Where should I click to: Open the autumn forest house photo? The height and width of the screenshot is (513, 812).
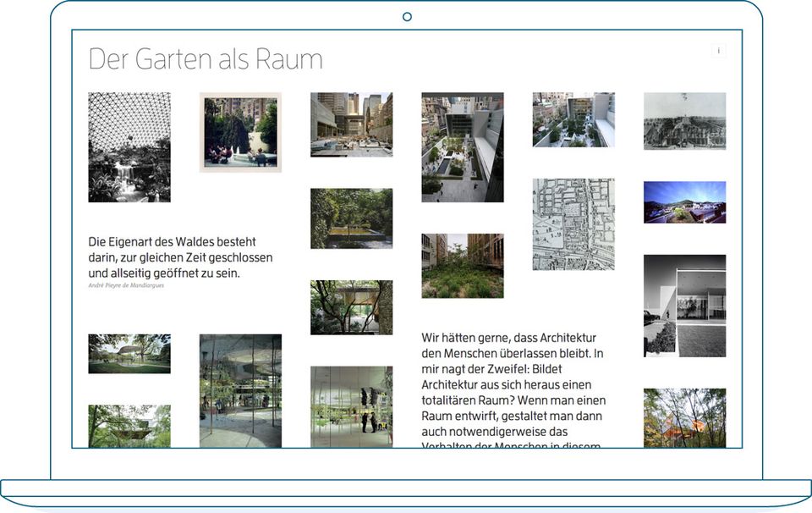pos(684,417)
